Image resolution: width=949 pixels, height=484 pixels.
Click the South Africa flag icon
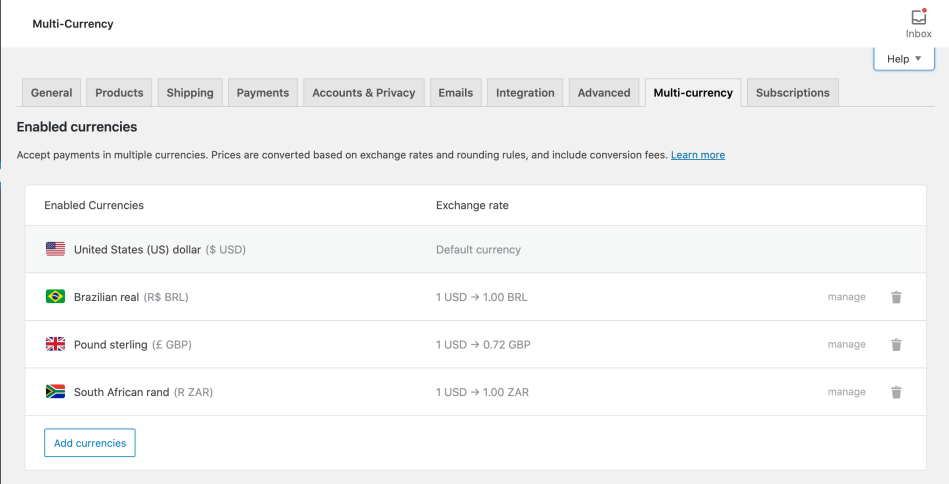click(55, 392)
